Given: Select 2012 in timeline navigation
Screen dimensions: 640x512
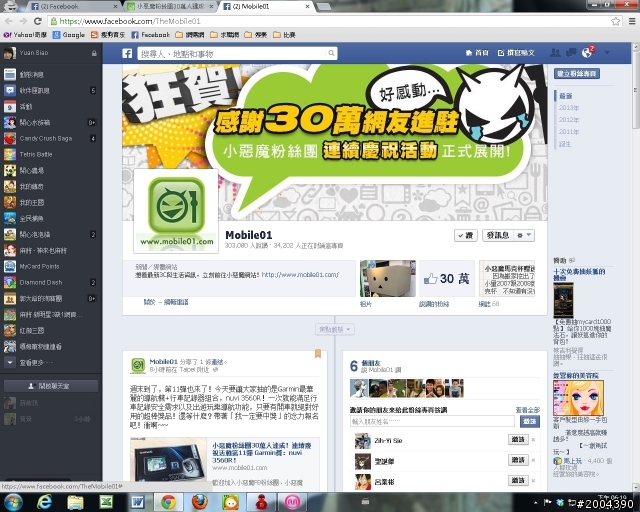Looking at the screenshot, I should coord(569,120).
